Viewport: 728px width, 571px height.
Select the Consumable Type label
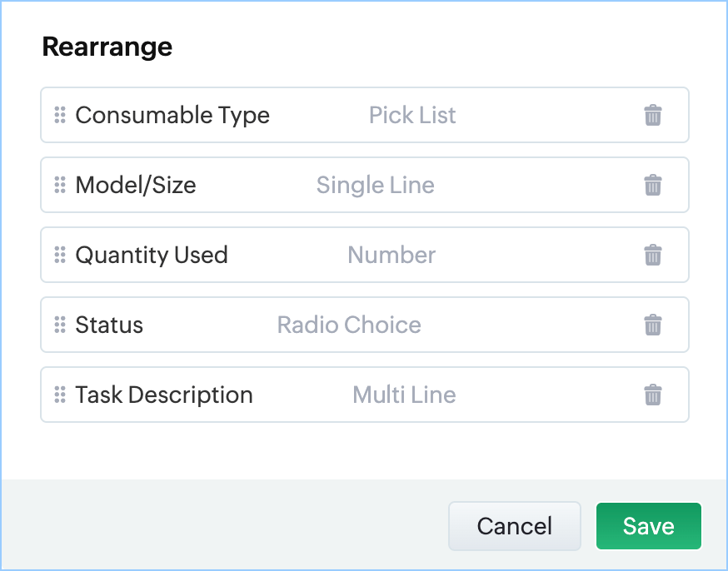pos(172,115)
